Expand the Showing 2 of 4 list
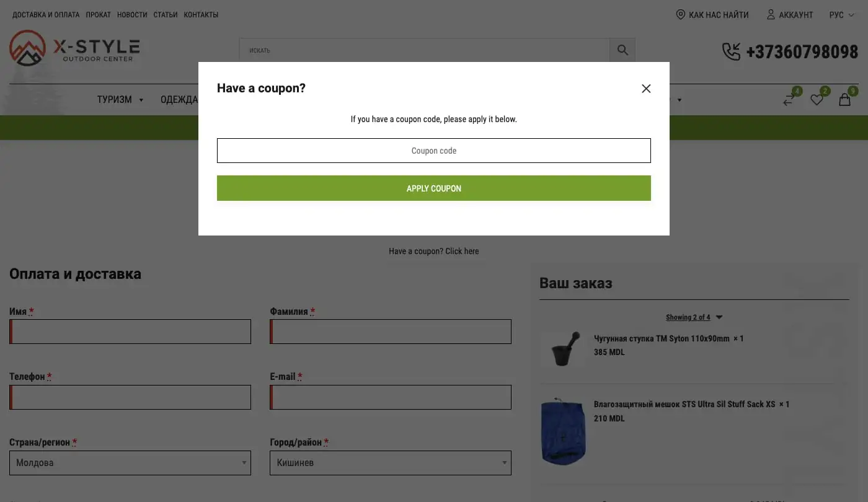This screenshot has width=868, height=502. click(694, 317)
